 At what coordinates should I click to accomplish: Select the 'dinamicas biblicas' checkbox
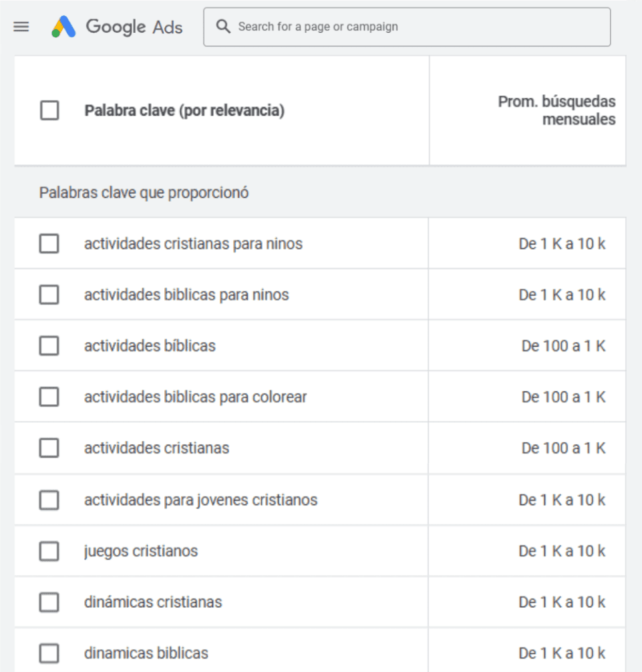[x=49, y=653]
